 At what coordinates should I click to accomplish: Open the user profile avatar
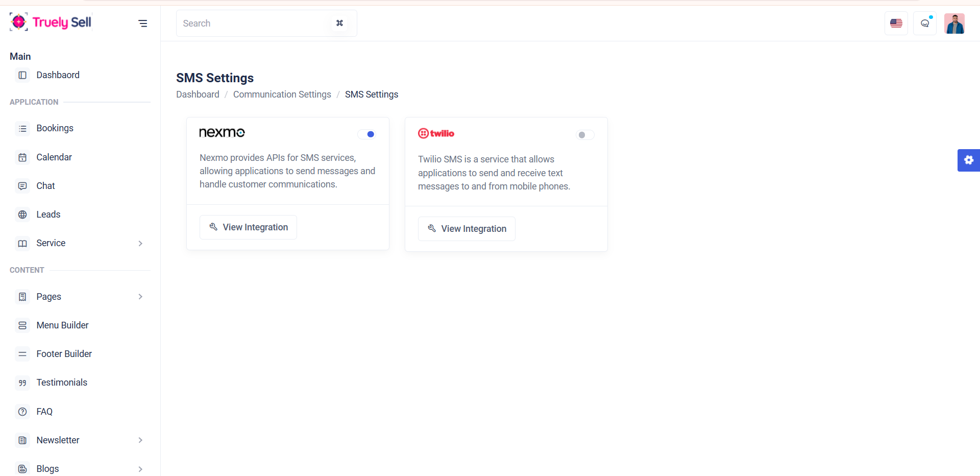954,23
